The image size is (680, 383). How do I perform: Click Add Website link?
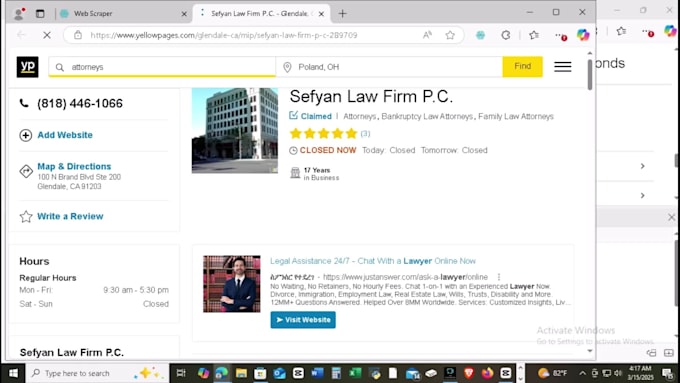pyautogui.click(x=65, y=135)
